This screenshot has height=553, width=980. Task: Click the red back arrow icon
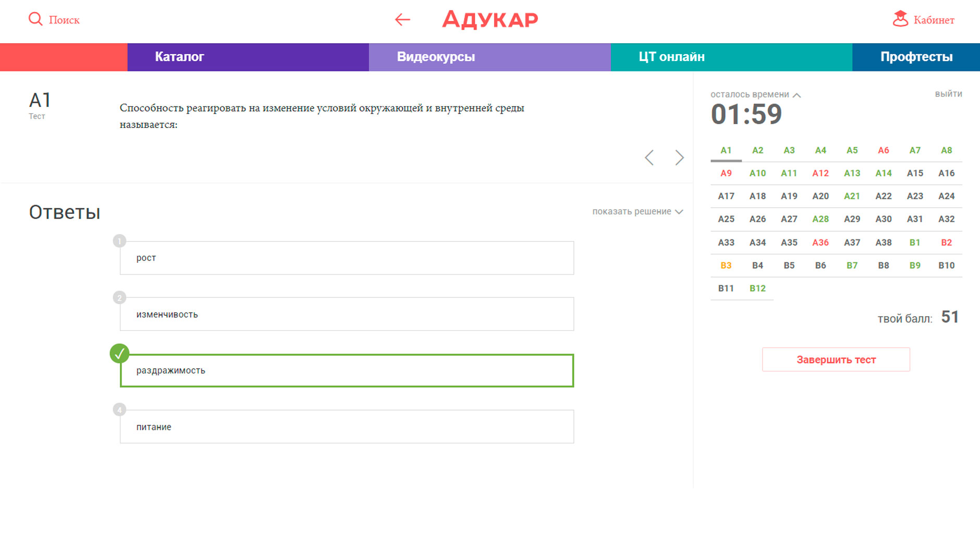(x=402, y=20)
